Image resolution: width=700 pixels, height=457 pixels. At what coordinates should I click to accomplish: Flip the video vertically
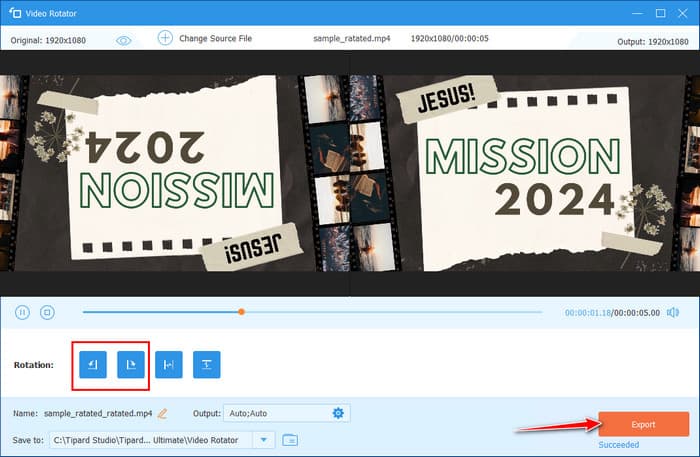207,365
